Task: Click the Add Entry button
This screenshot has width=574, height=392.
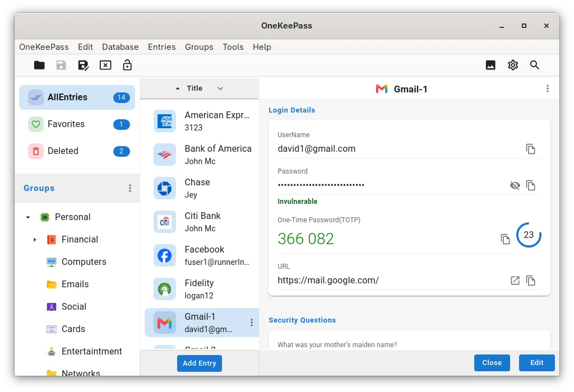Action: [x=200, y=363]
